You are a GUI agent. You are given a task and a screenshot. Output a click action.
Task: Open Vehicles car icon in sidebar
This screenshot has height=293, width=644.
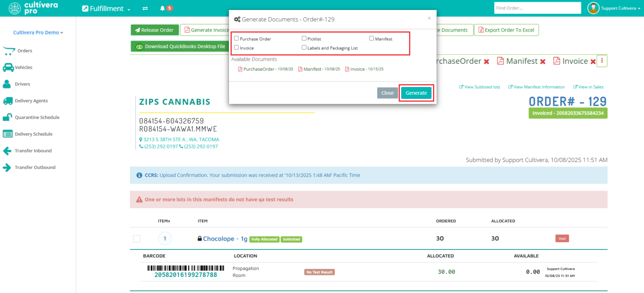(8, 68)
